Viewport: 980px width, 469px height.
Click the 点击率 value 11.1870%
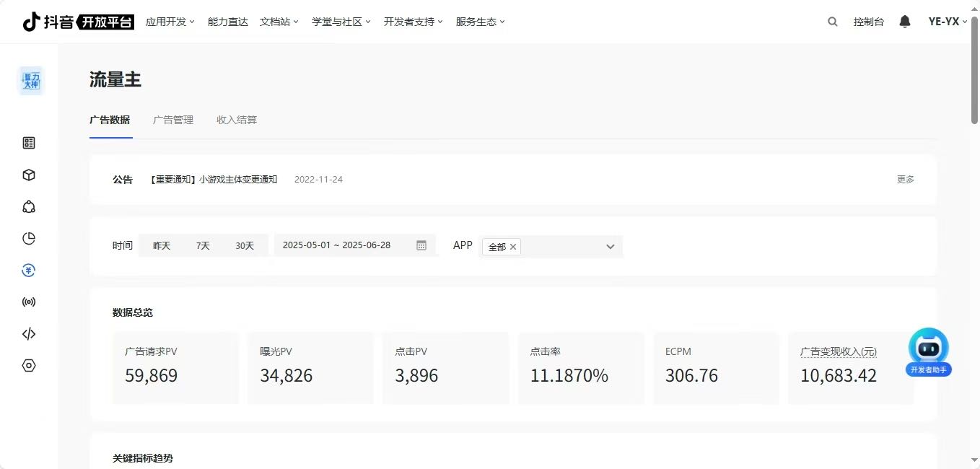tap(569, 376)
